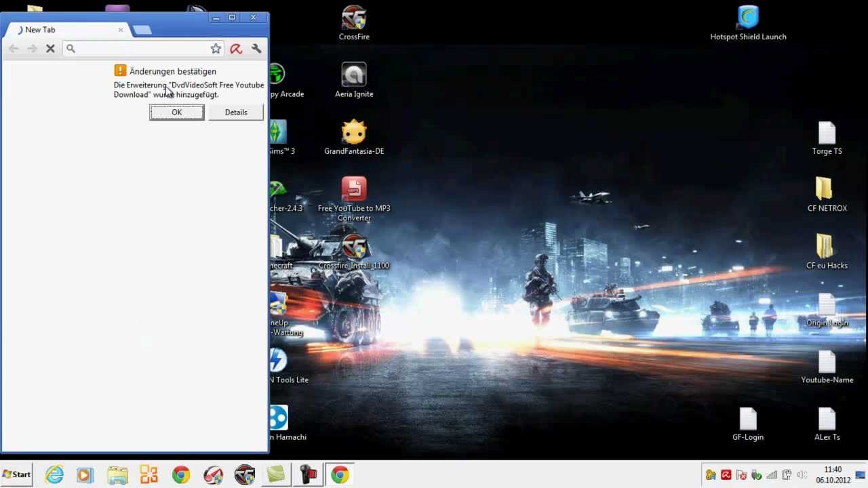868x488 pixels.
Task: Open network signal tray icon
Action: point(772,475)
